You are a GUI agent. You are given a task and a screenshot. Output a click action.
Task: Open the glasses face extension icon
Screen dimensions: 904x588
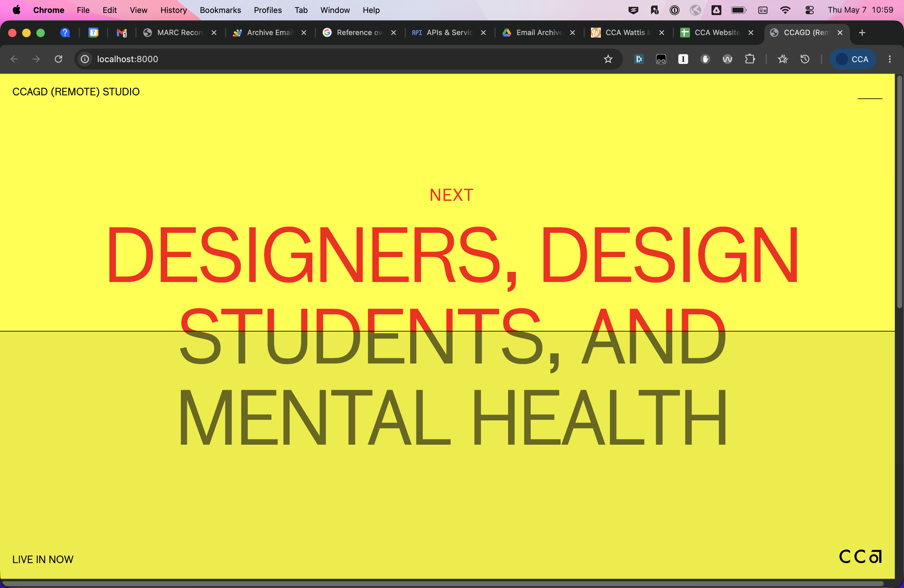tap(661, 59)
